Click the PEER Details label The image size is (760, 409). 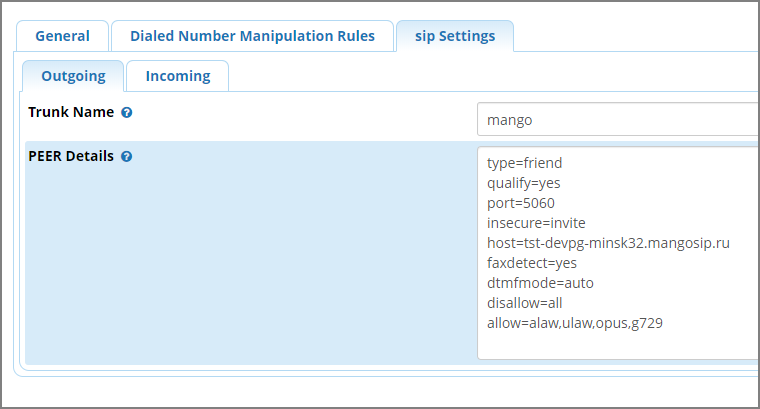coord(71,156)
